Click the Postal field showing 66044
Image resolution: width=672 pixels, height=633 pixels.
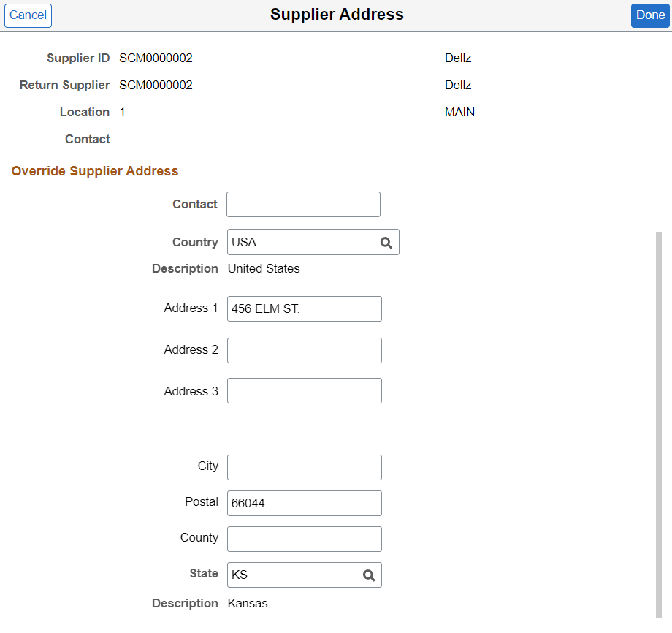pyautogui.click(x=304, y=503)
